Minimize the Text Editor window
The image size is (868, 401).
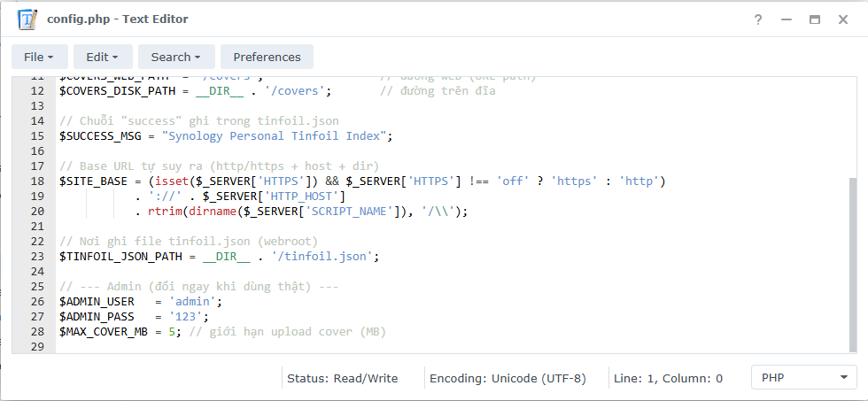(x=786, y=19)
